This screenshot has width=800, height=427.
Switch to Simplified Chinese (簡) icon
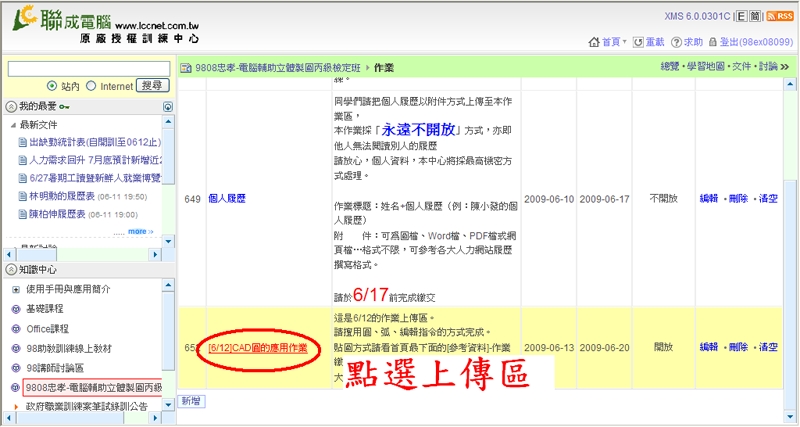(x=756, y=17)
